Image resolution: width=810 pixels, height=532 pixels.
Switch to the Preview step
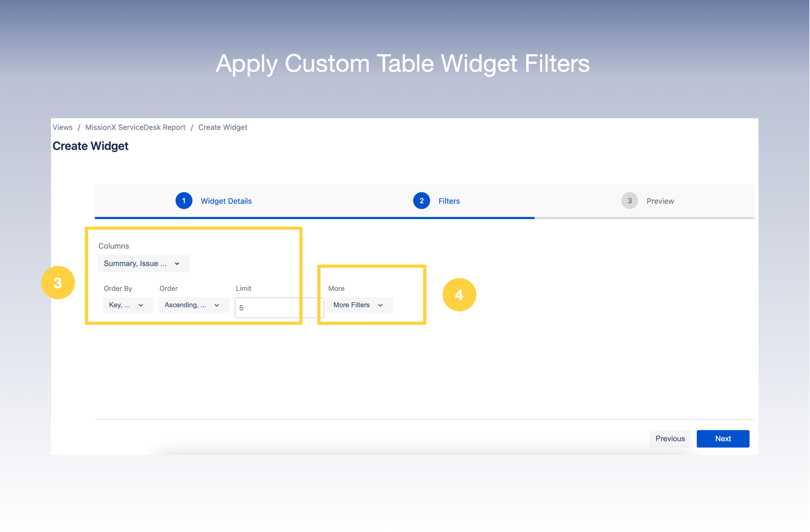coord(660,201)
